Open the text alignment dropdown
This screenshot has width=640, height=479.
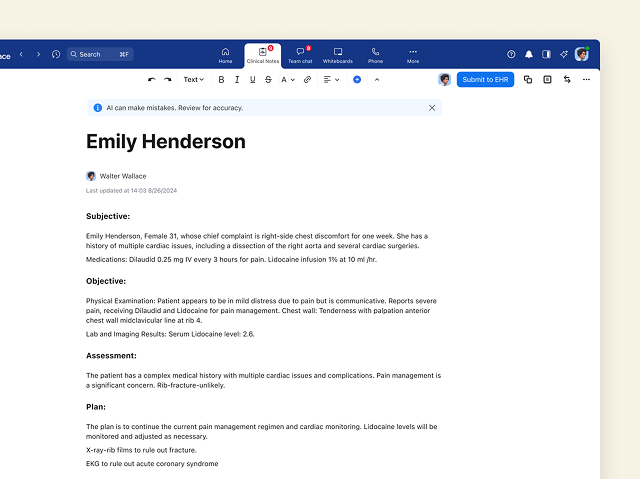(331, 79)
